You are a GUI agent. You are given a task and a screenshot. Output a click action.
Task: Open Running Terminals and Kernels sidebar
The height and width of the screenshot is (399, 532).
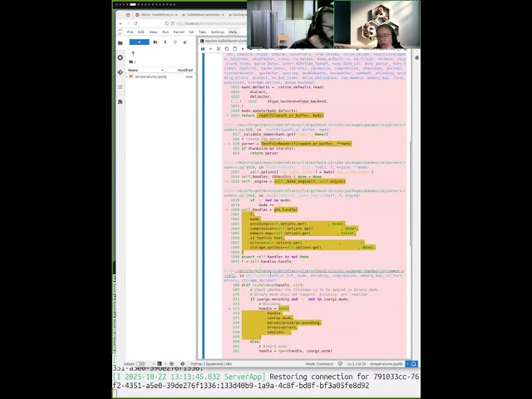pyautogui.click(x=120, y=57)
